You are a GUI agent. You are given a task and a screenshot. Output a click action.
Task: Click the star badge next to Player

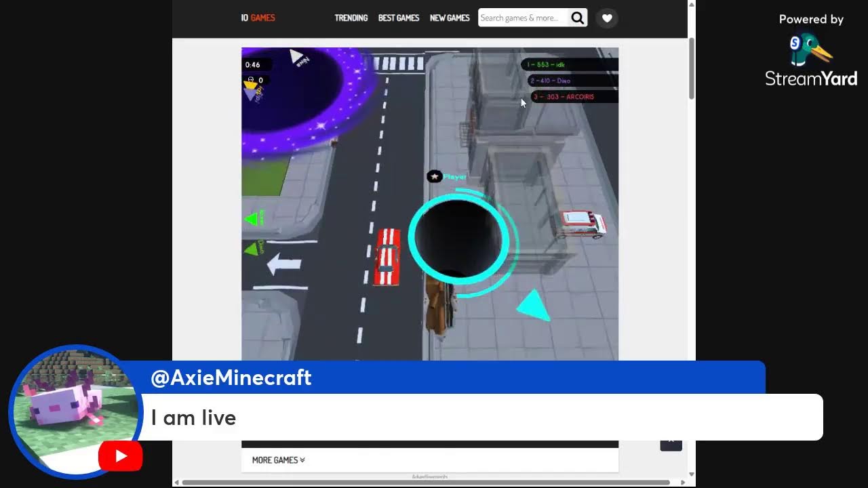point(434,177)
